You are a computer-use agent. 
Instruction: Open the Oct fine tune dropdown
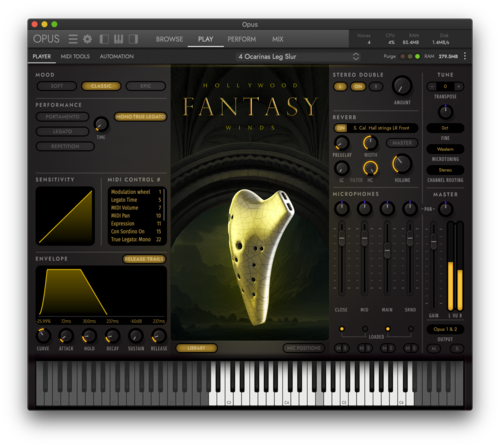point(445,128)
